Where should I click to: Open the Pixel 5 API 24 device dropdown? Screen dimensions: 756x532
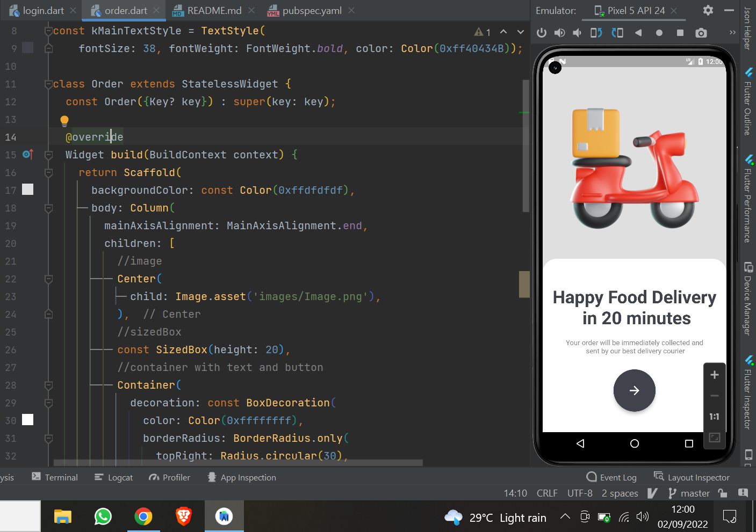coord(634,10)
